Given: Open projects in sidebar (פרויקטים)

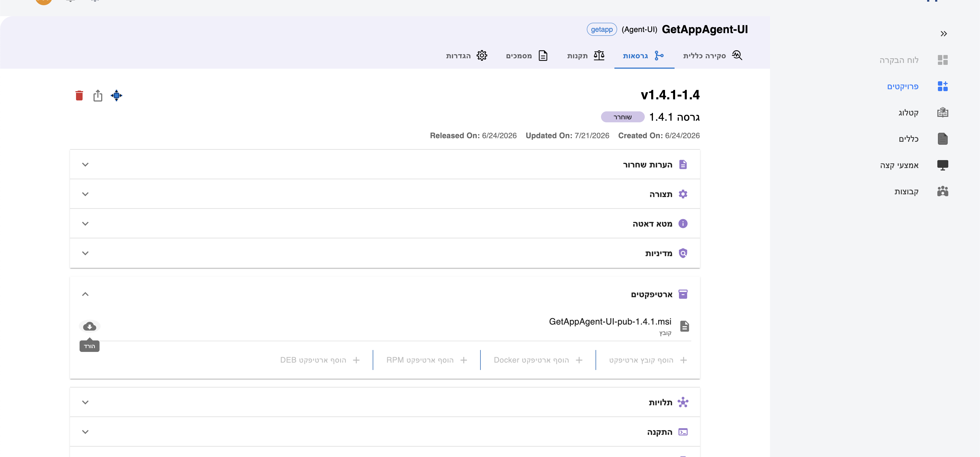Looking at the screenshot, I should point(902,86).
